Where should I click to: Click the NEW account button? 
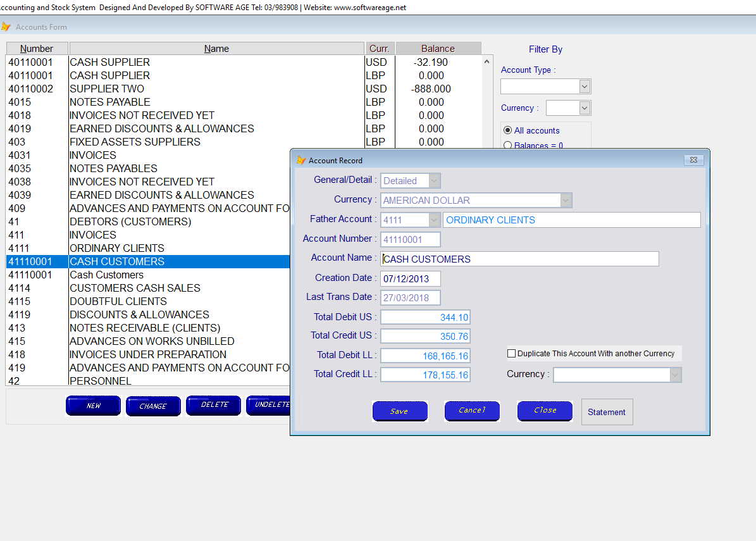pos(93,405)
